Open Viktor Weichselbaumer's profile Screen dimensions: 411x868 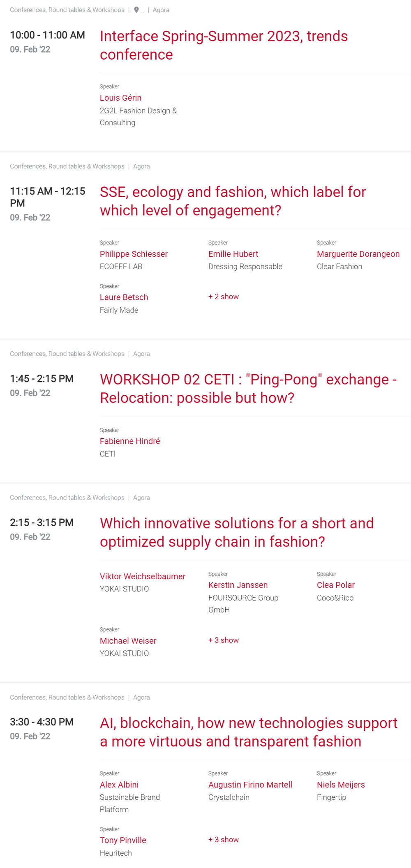click(x=142, y=576)
